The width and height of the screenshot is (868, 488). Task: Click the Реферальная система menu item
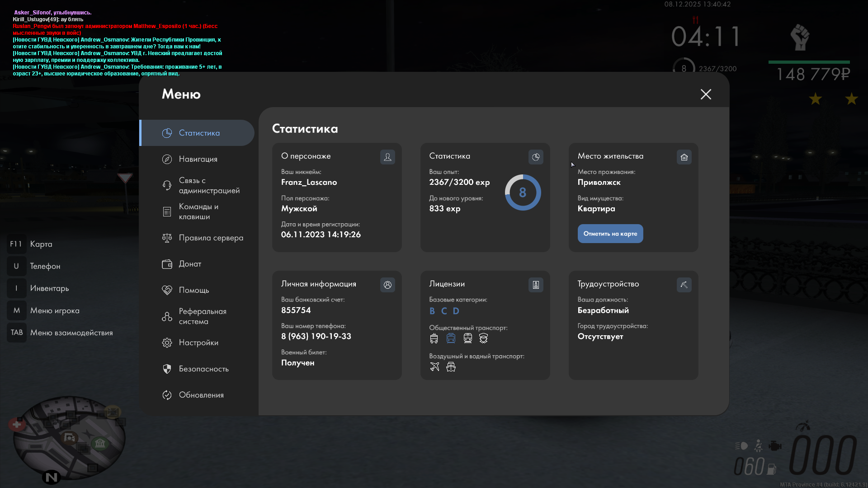[x=202, y=316]
